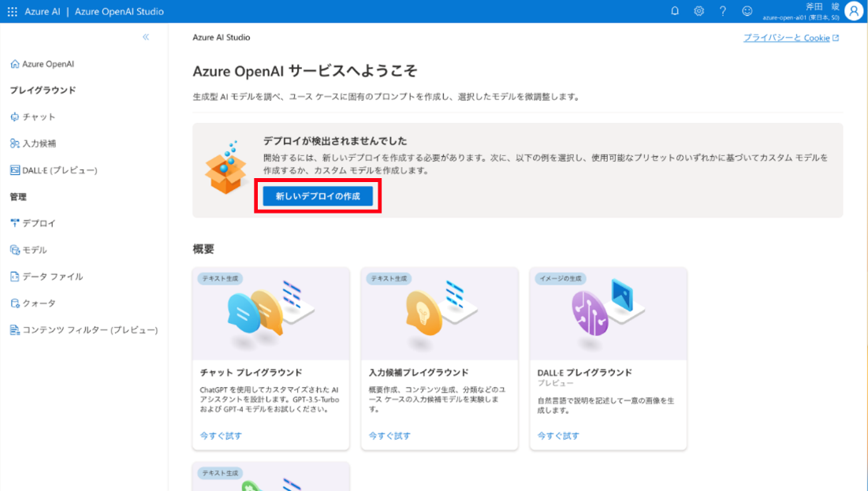Open notifications bell
Viewport: 868px width, 491px height.
coord(675,11)
